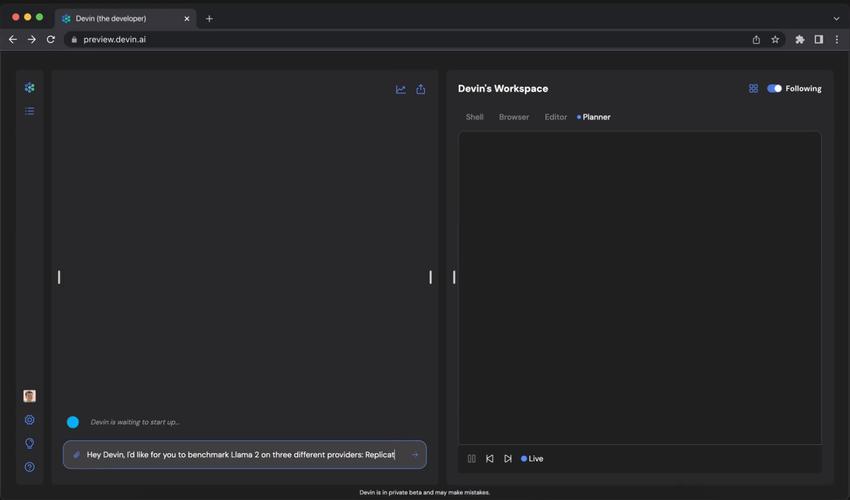Toggle the Following switch off
Viewport: 850px width, 500px height.
coord(774,89)
